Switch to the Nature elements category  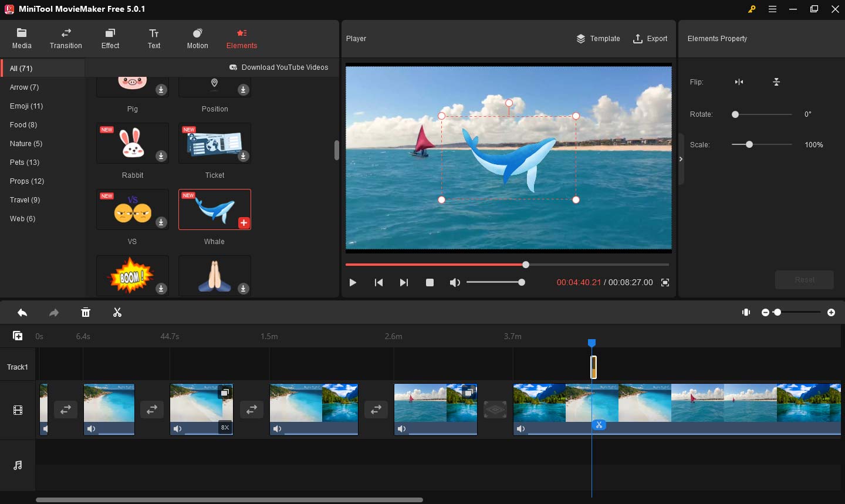(x=25, y=143)
